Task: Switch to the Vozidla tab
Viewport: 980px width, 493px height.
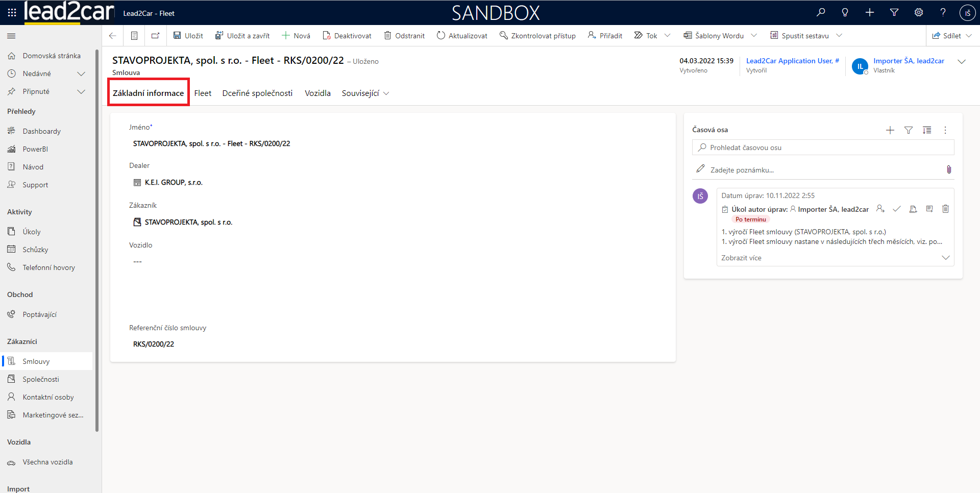Action: pos(317,93)
